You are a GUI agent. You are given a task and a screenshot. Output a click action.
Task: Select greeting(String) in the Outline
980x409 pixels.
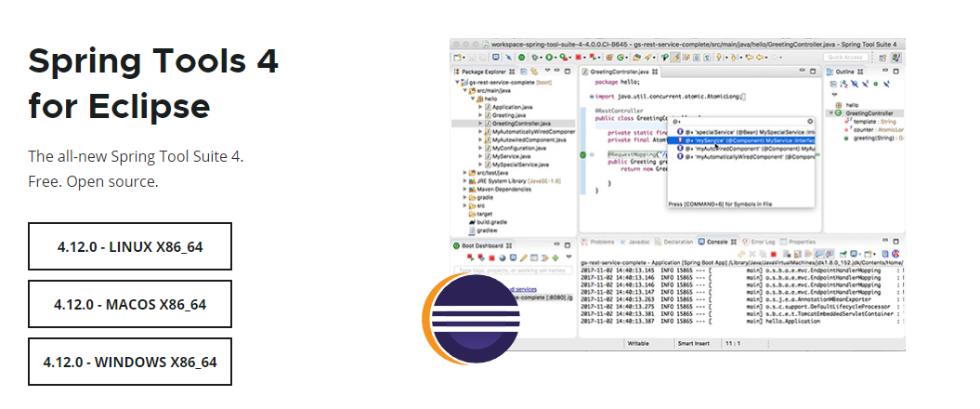point(874,138)
